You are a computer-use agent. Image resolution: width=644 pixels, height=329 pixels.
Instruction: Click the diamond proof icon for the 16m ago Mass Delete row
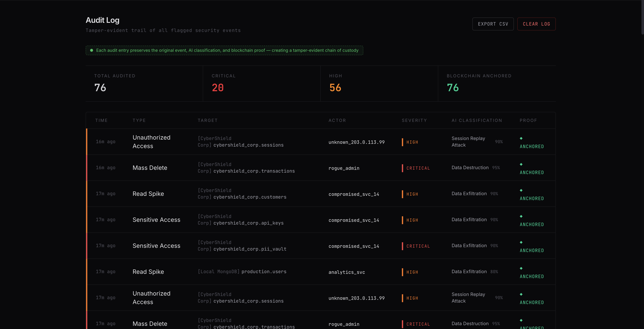point(521,164)
